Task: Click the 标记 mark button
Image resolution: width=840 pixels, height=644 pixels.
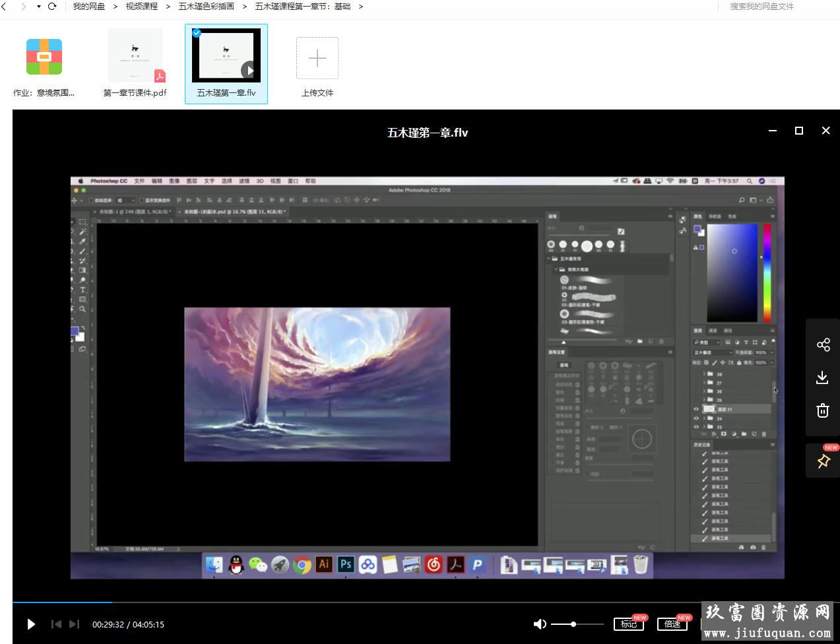Action: point(628,624)
